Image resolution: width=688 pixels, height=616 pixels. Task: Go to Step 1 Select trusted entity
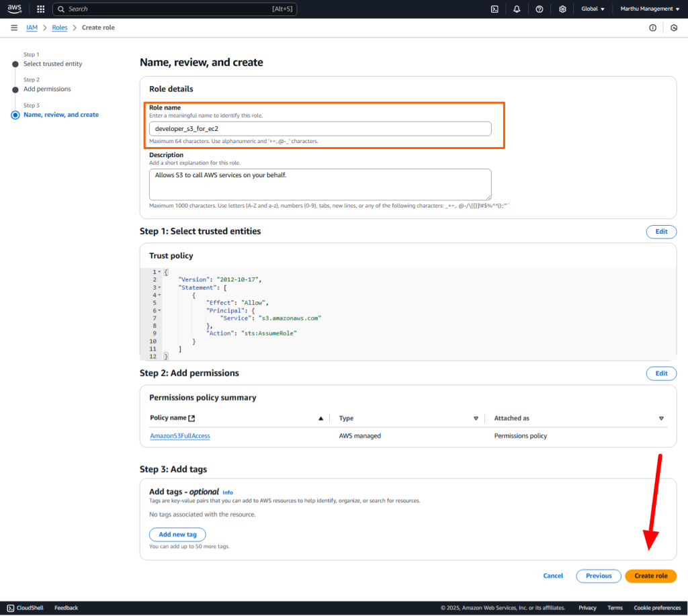coord(52,64)
